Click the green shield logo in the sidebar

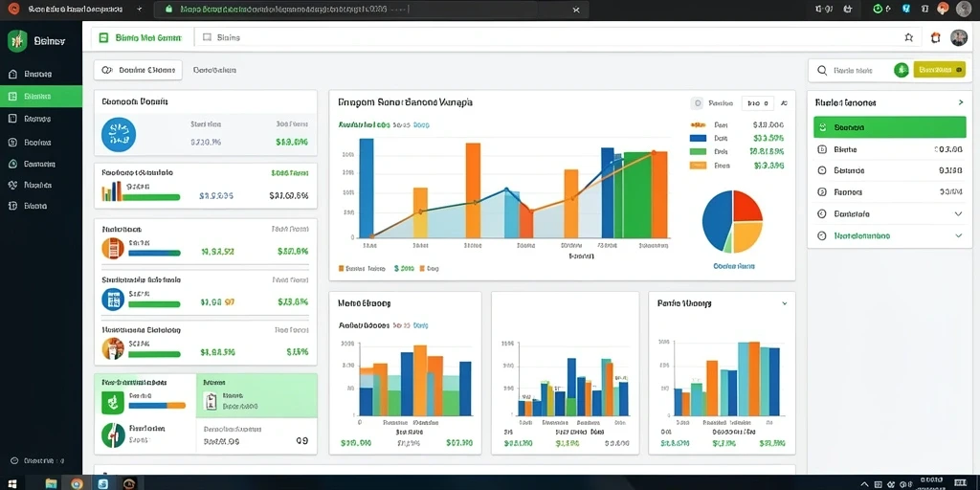click(17, 41)
